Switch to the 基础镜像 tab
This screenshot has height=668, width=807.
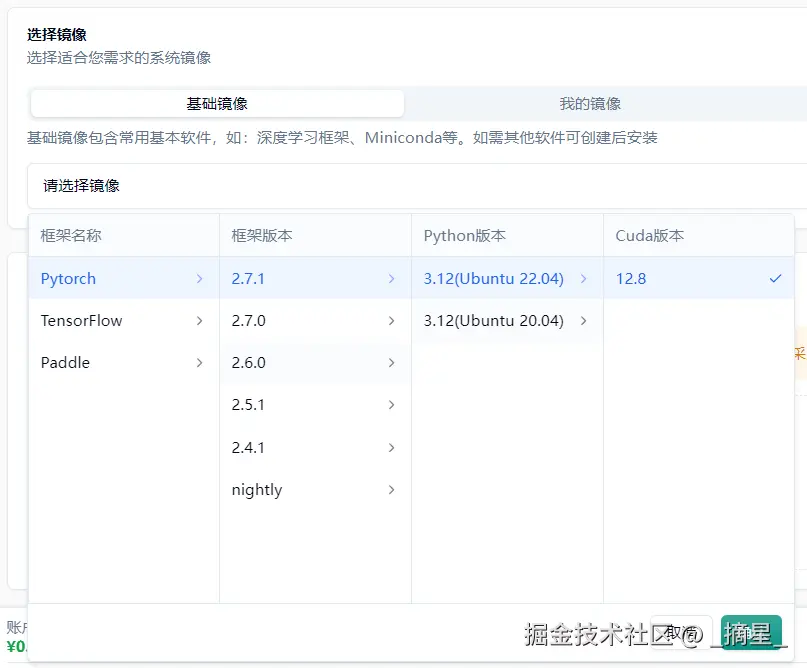pyautogui.click(x=217, y=104)
